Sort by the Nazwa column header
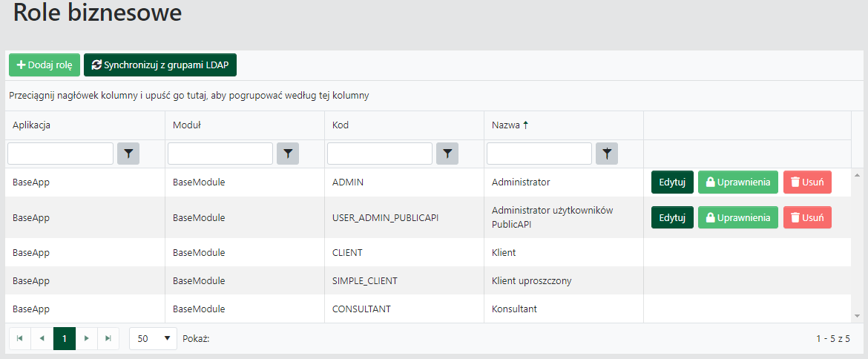 [x=505, y=125]
